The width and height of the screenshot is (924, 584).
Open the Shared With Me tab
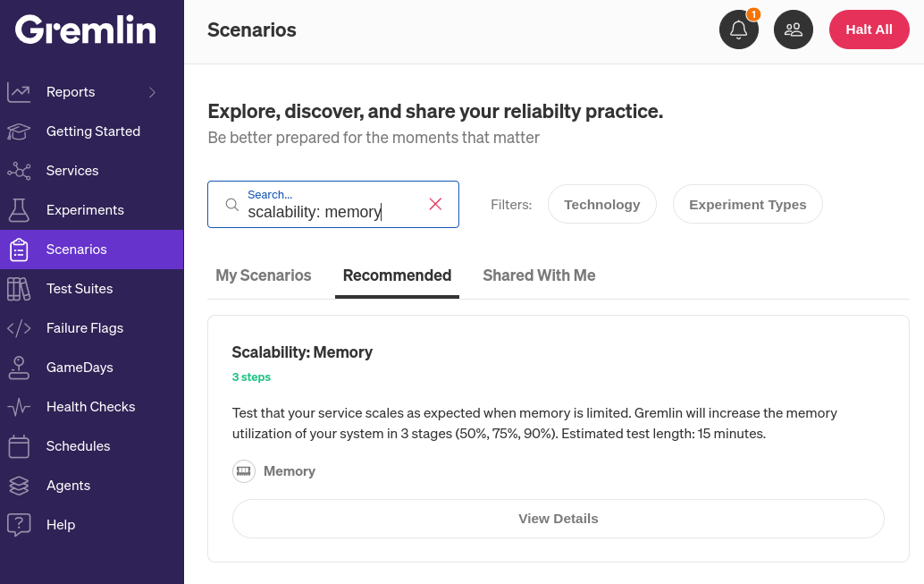click(539, 275)
